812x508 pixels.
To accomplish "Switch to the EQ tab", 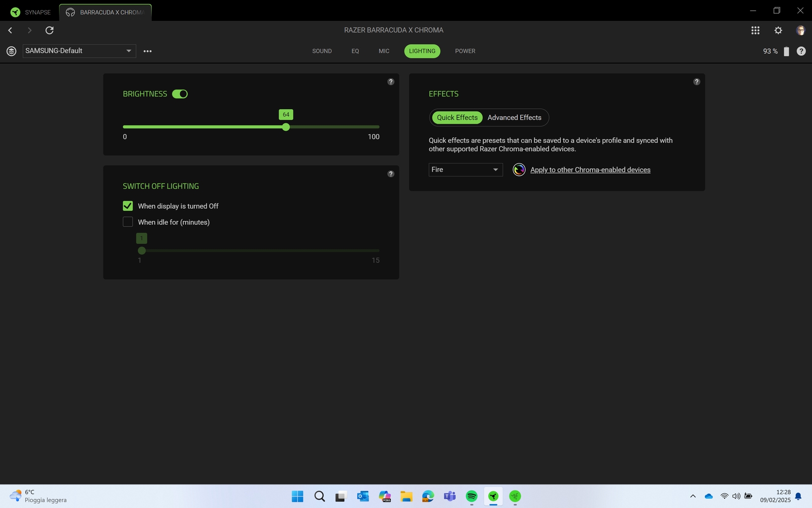I will (x=355, y=51).
